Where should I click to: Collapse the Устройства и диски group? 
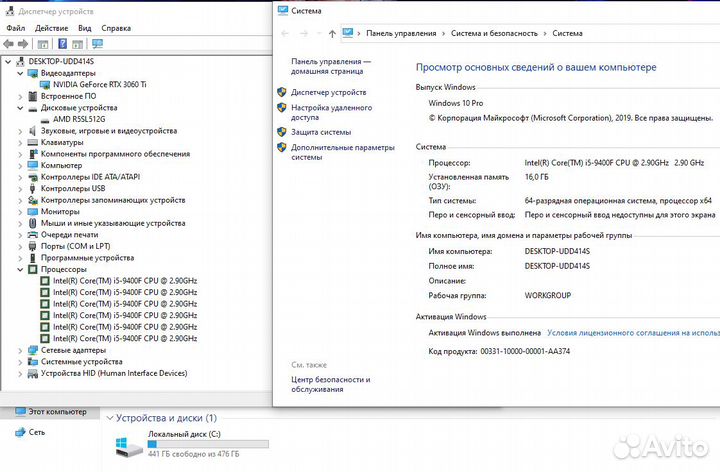pyautogui.click(x=110, y=418)
